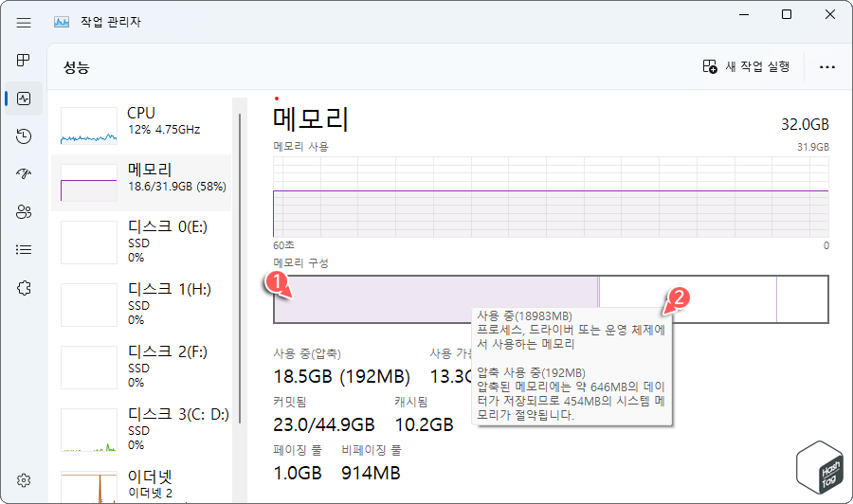Click the 914MB non-paged pool value
Screen dimensions: 853x504
[x=371, y=473]
